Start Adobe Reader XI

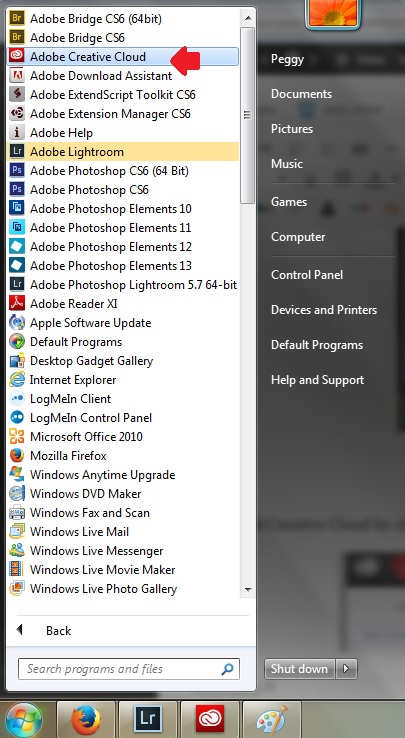[123, 304]
